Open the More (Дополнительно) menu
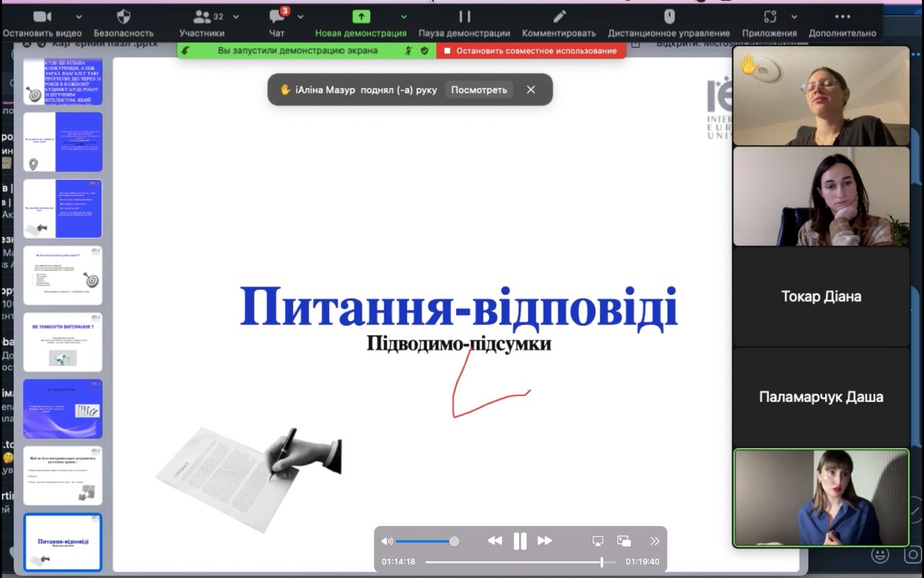This screenshot has height=578, width=924. pos(842,17)
